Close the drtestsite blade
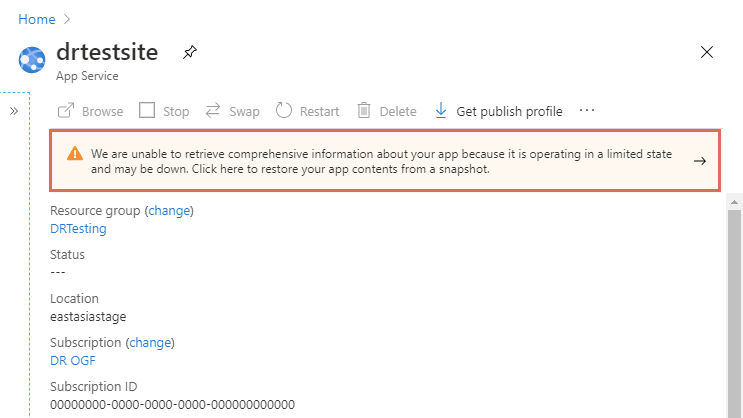This screenshot has height=418, width=743. click(707, 52)
